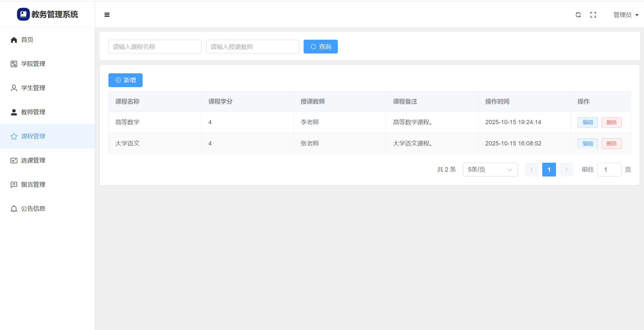
Task: Expand the 5条/页 page size selector
Action: click(490, 170)
